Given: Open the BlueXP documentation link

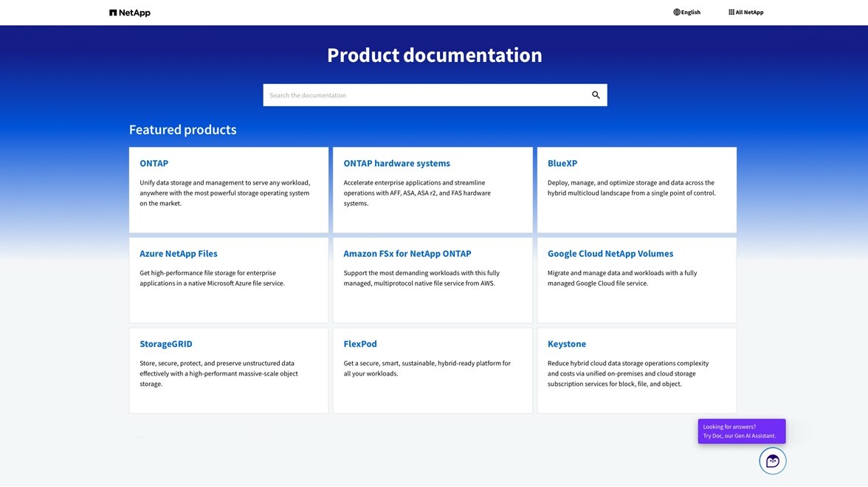Looking at the screenshot, I should (x=562, y=163).
